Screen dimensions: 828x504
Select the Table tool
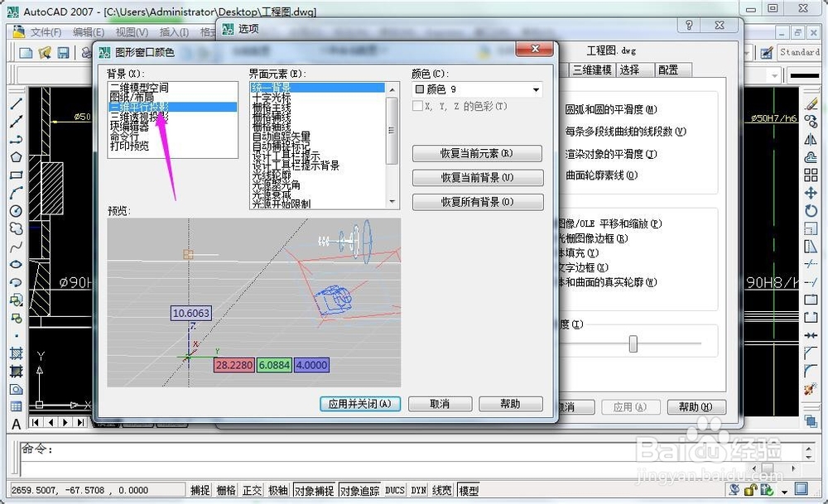pyautogui.click(x=16, y=406)
